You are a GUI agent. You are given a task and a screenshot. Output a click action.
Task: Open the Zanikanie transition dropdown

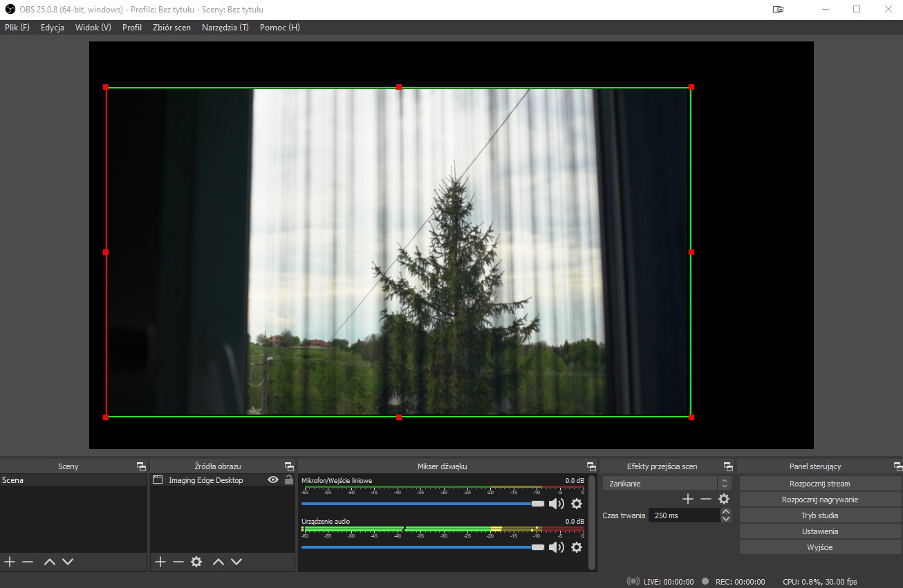click(667, 484)
